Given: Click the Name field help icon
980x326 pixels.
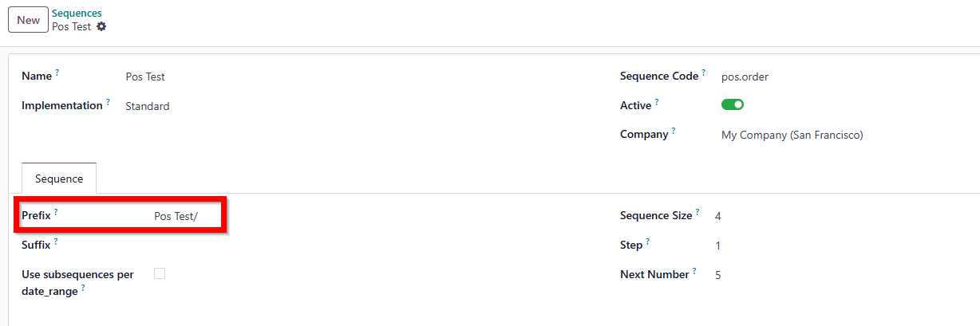Looking at the screenshot, I should point(57,73).
